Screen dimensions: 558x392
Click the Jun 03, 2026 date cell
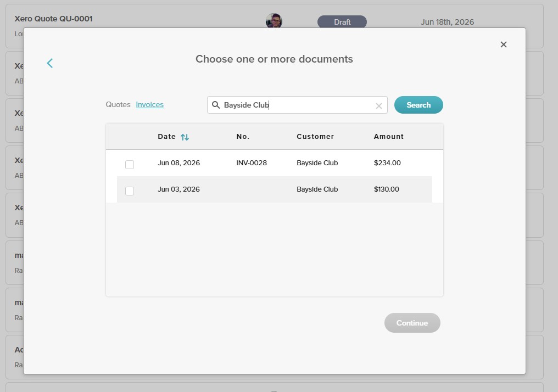pos(178,189)
